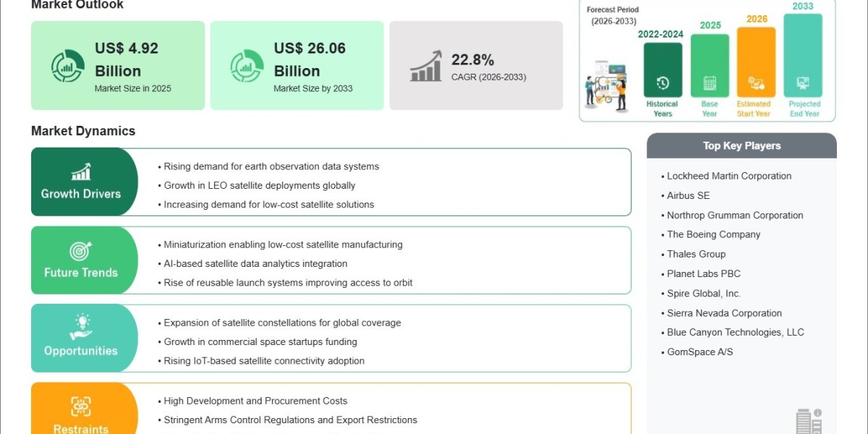
Task: Click the calendar icon in the 2025 bar
Action: pos(710,83)
